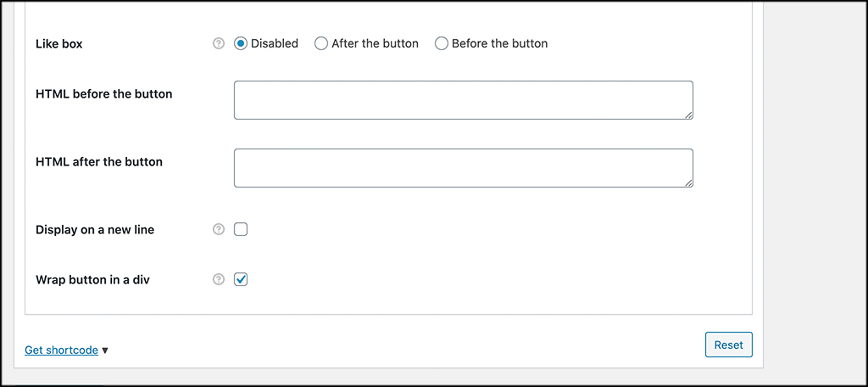Screen dimensions: 868x387
Task: Focus the HTML after the button textarea
Action: (x=464, y=168)
